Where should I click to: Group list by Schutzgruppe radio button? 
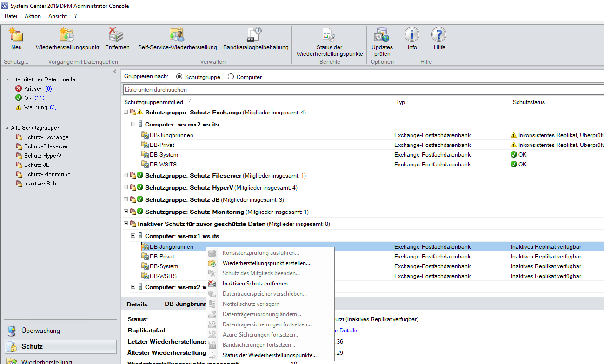[x=179, y=77]
